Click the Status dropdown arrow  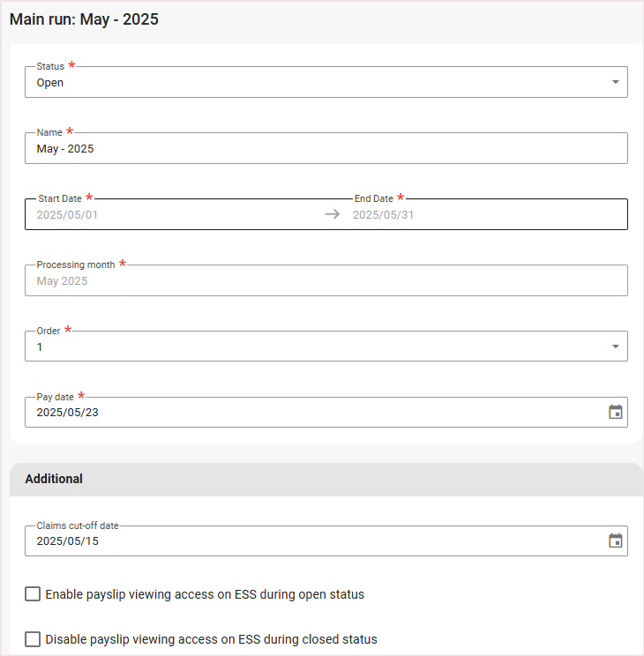coord(615,82)
